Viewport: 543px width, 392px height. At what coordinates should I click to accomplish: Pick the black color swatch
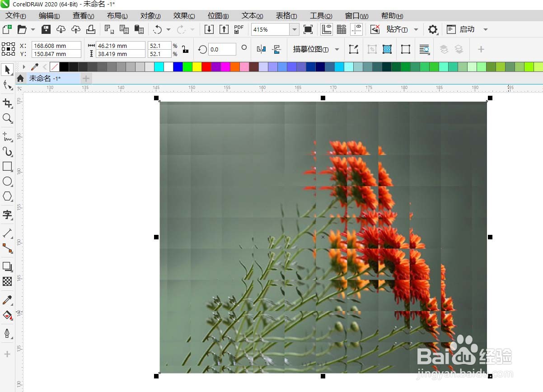click(64, 67)
